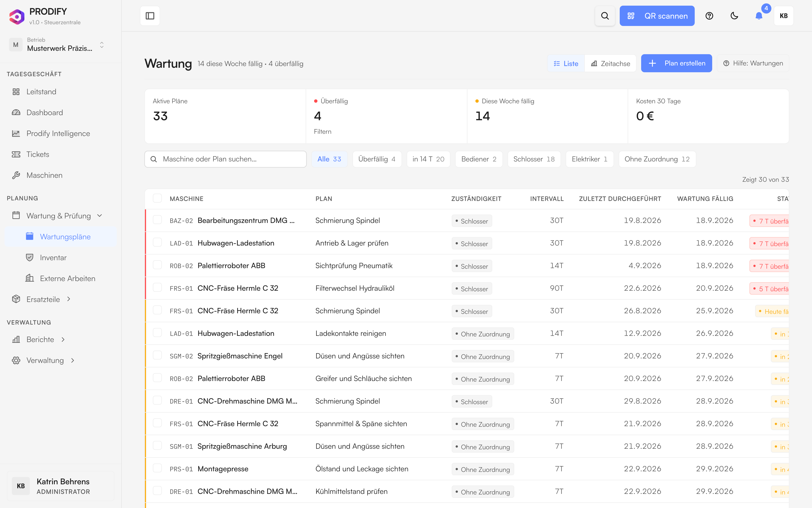Open Tickets in sidebar
This screenshot has height=508, width=812.
tap(60, 154)
